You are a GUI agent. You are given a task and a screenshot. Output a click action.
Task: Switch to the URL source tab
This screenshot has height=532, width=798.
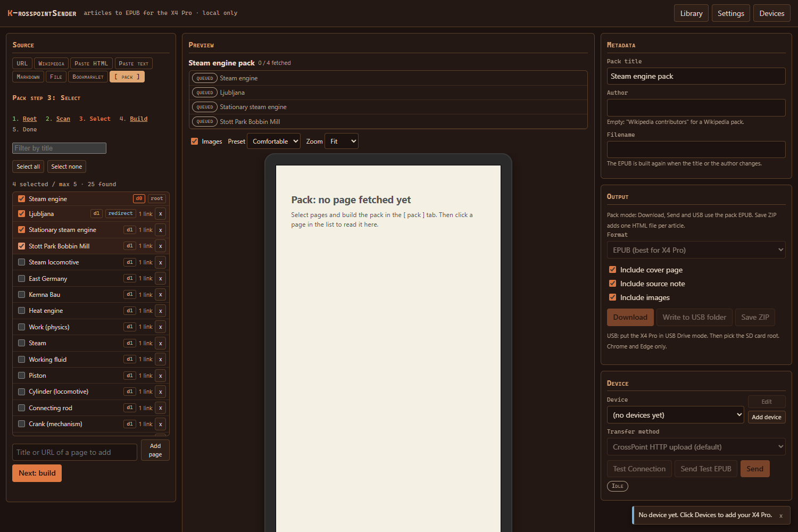tap(22, 63)
